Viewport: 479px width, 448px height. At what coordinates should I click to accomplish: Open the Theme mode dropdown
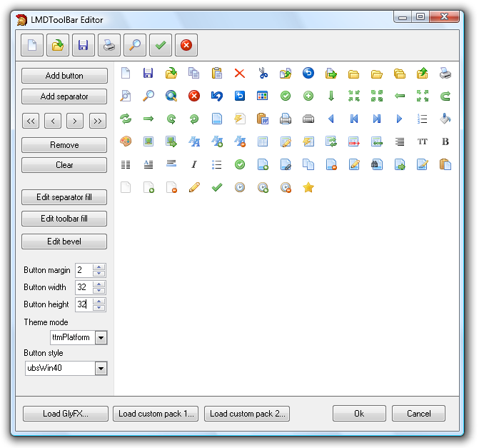tap(101, 337)
